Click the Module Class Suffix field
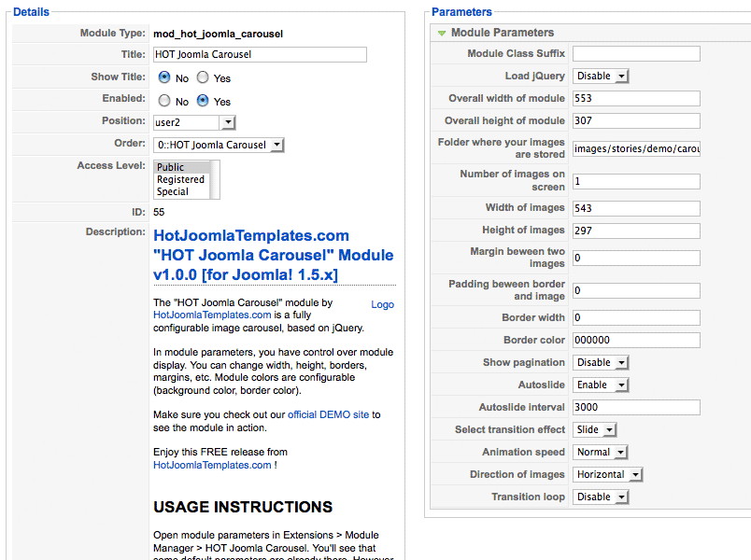Image resolution: width=751 pixels, height=560 pixels. [x=636, y=53]
